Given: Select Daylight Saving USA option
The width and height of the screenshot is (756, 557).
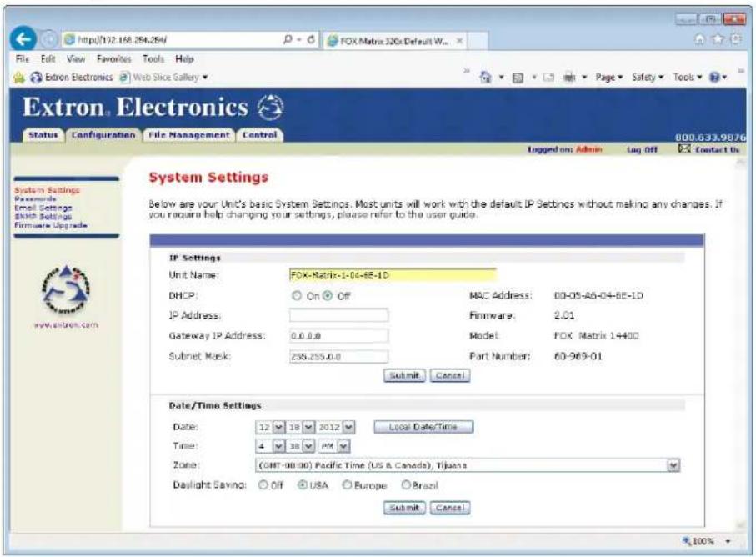Looking at the screenshot, I should pos(303,484).
